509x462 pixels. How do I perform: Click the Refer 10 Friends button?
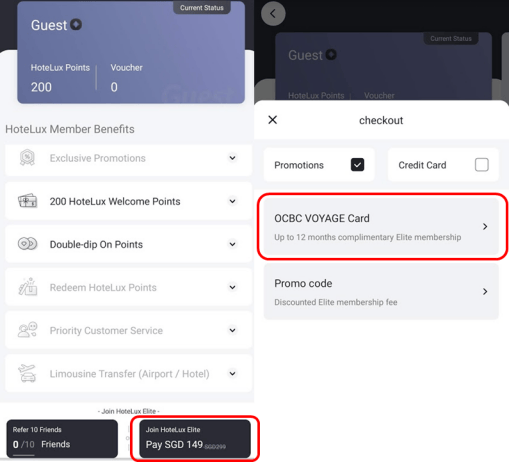[x=62, y=438]
